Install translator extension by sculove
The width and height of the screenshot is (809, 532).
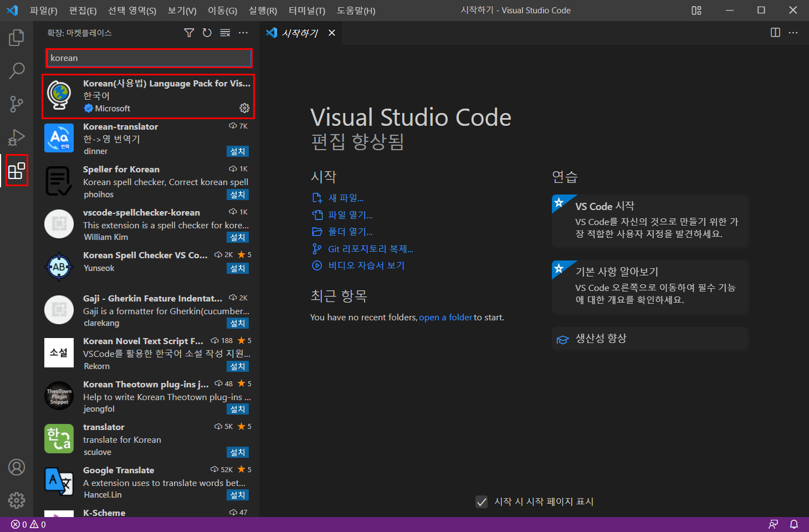click(238, 452)
